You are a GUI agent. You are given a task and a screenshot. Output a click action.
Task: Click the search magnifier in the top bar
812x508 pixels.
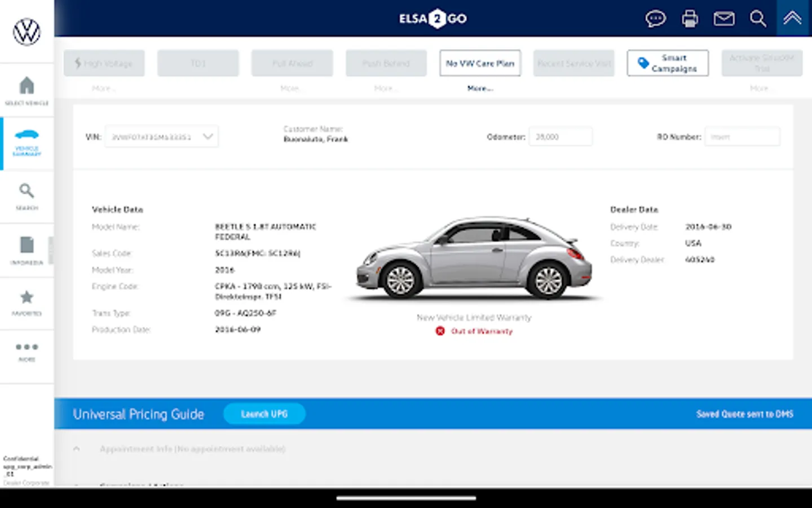758,19
